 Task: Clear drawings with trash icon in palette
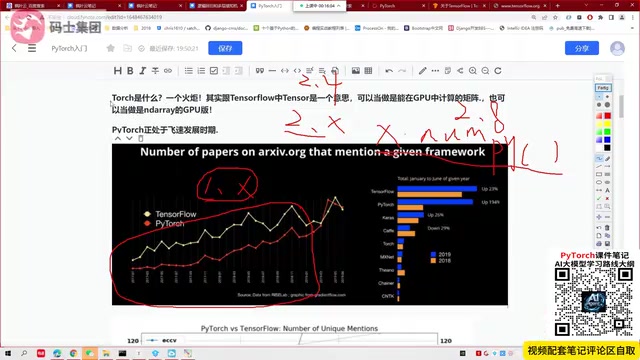tap(607, 227)
